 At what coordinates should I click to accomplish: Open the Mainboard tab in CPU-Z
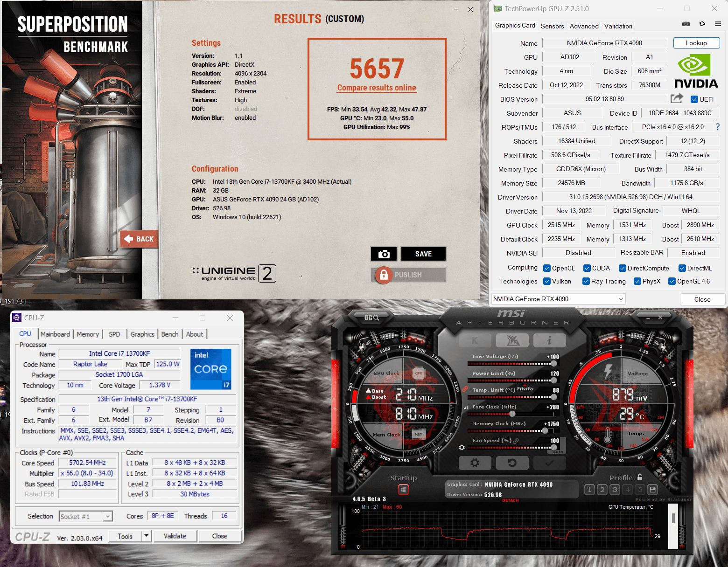(x=55, y=334)
